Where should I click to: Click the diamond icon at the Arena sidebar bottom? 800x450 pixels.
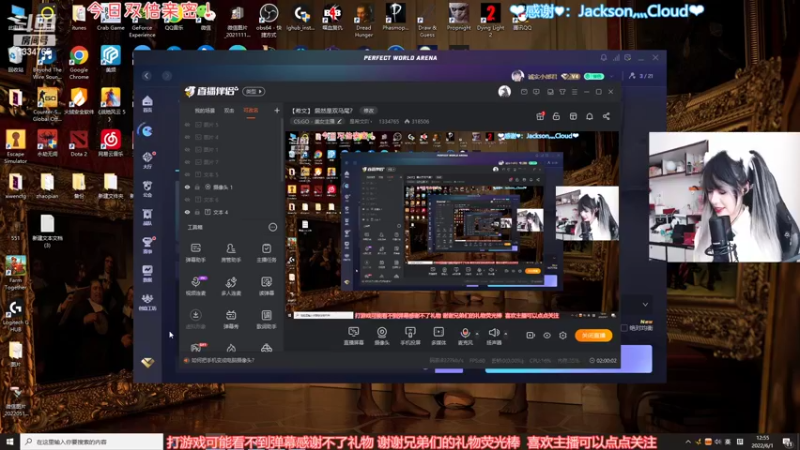click(x=147, y=363)
